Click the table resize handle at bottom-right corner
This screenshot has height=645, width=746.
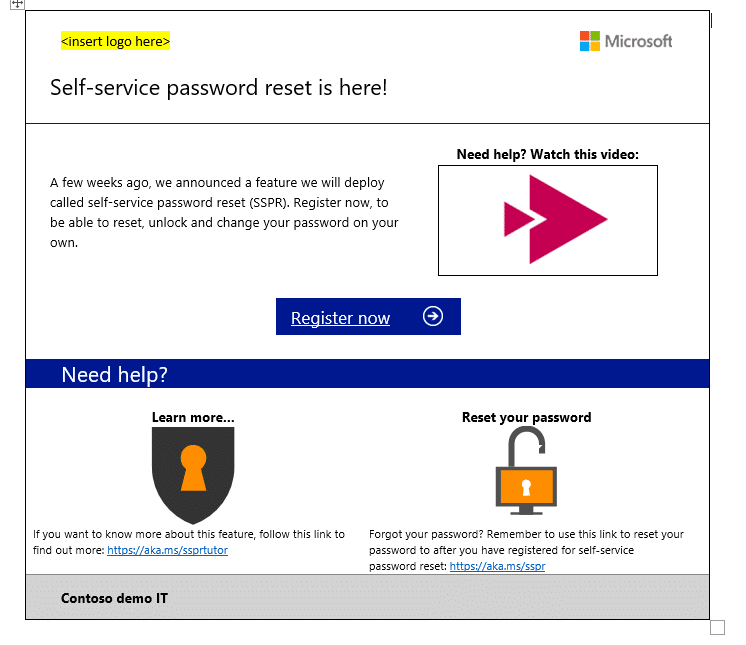[x=717, y=628]
